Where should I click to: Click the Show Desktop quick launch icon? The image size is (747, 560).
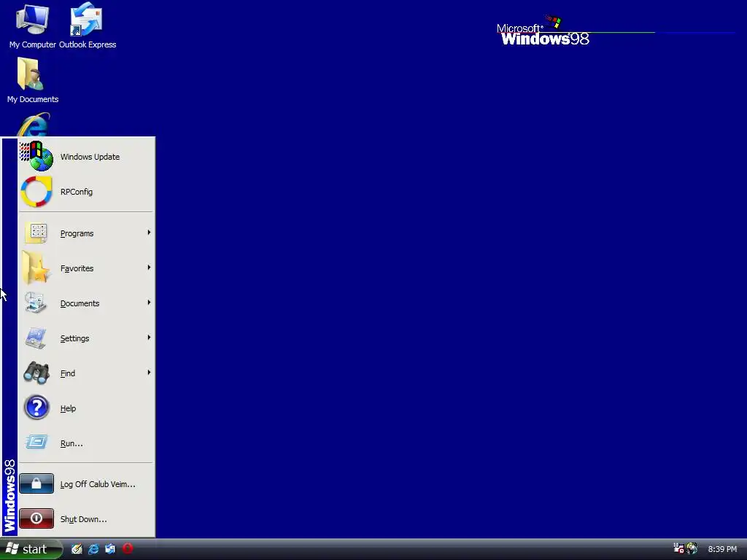pos(77,549)
